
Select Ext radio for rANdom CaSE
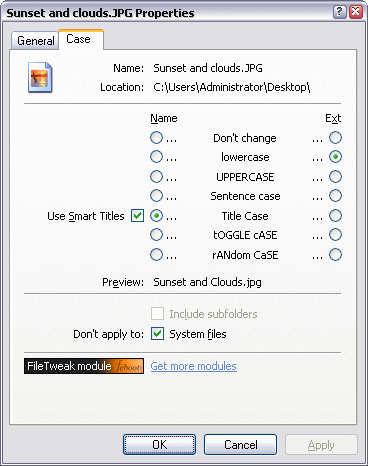(335, 255)
